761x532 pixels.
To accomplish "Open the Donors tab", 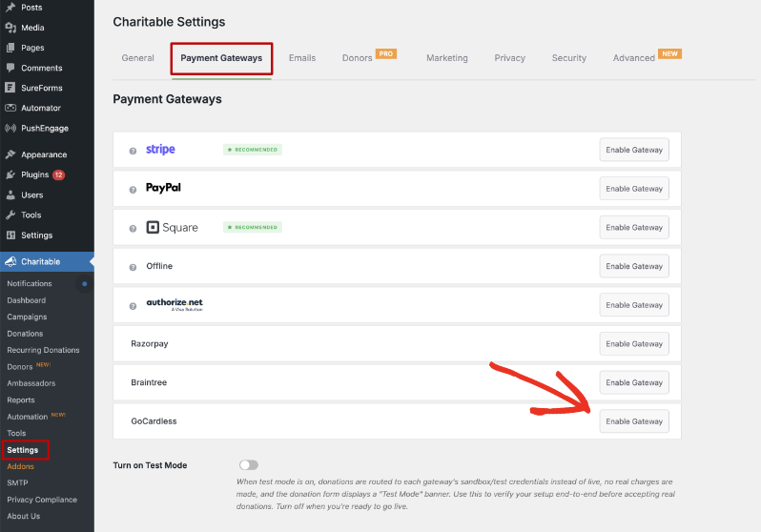I will click(x=358, y=58).
